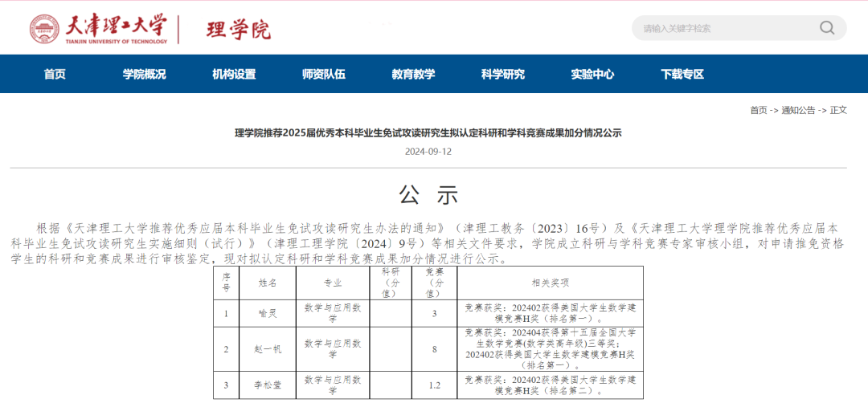Click the competition score 3 for 喻灵
Viewport: 868px width, 403px height.
(435, 313)
